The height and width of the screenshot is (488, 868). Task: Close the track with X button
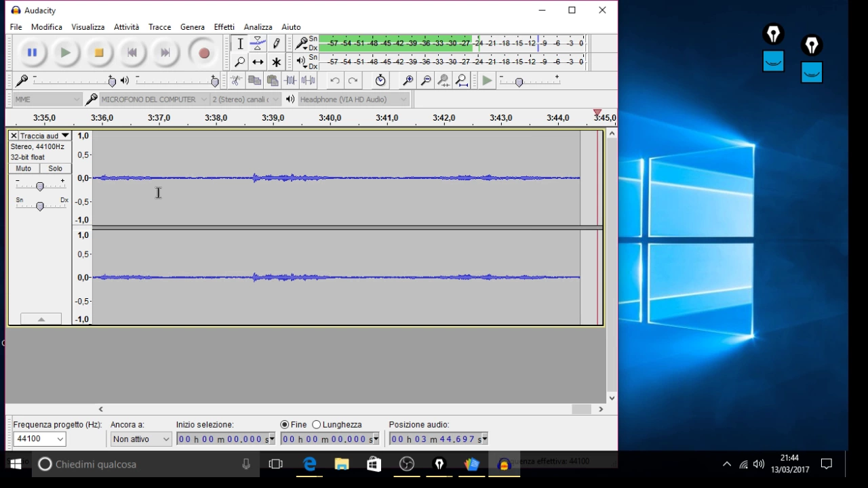pyautogui.click(x=14, y=136)
